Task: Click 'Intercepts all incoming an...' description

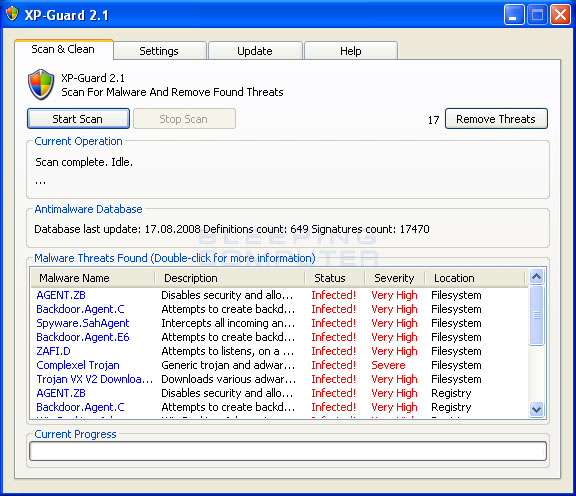Action: pos(228,323)
